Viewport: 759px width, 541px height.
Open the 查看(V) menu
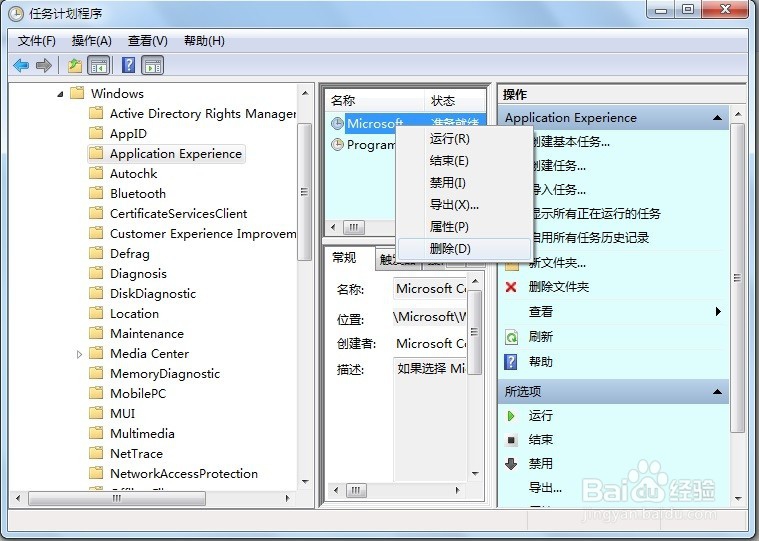[x=148, y=41]
